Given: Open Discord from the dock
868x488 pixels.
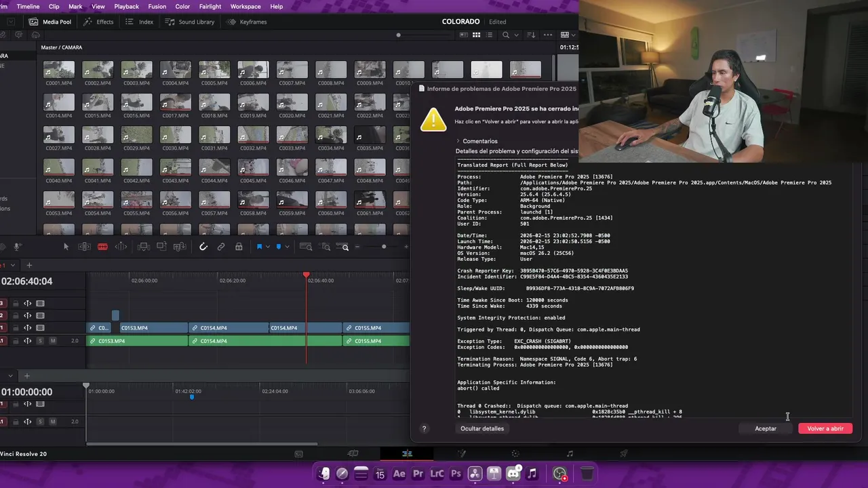Looking at the screenshot, I should click(513, 474).
